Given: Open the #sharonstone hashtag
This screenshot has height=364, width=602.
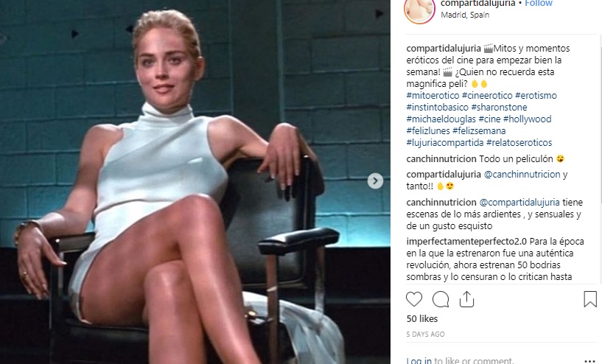Looking at the screenshot, I should tap(499, 107).
